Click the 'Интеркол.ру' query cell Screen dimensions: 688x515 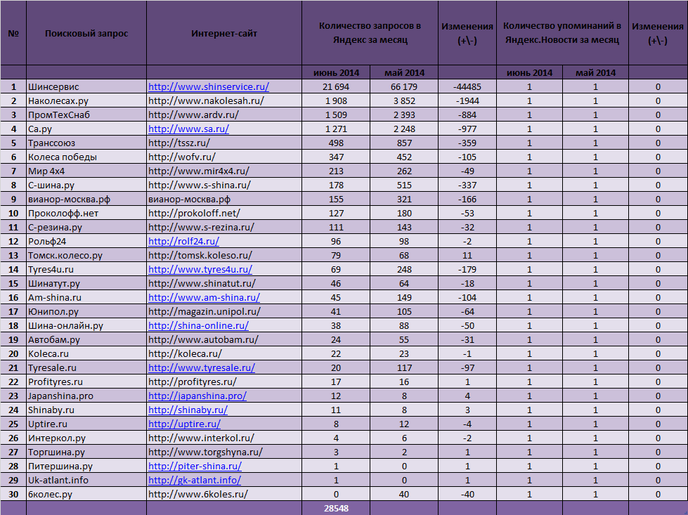(86, 437)
